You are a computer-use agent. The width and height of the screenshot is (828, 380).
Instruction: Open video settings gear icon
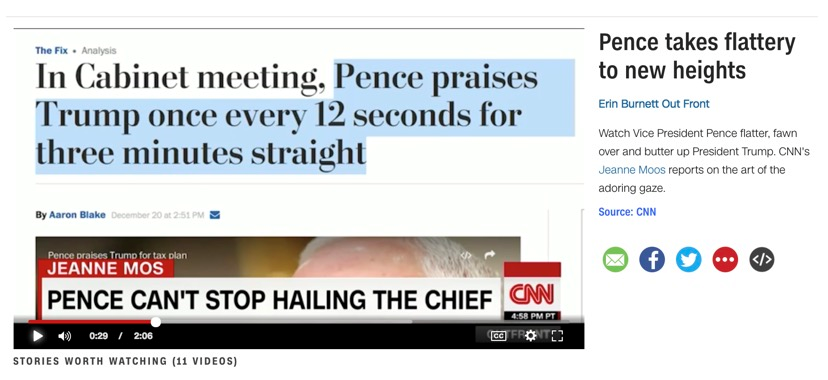tap(531, 336)
